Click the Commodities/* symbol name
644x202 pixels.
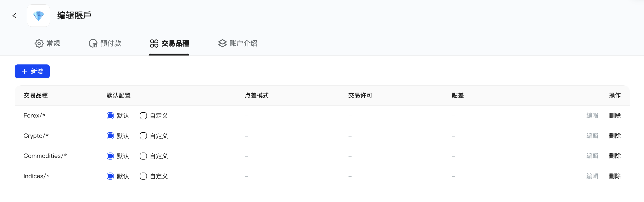[45, 156]
